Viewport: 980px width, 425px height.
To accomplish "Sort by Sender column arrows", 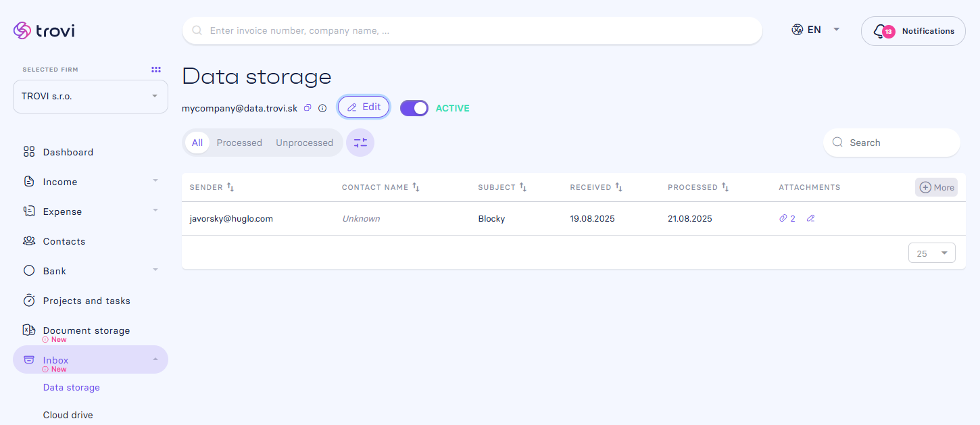I will tap(230, 187).
